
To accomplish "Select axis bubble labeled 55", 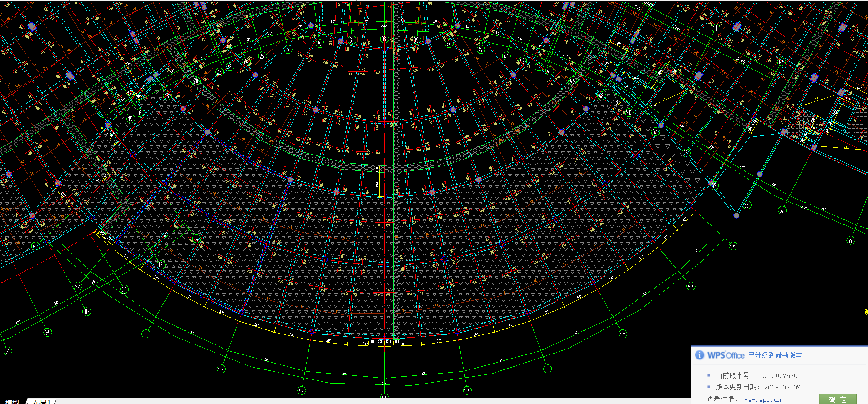I will coord(714,185).
